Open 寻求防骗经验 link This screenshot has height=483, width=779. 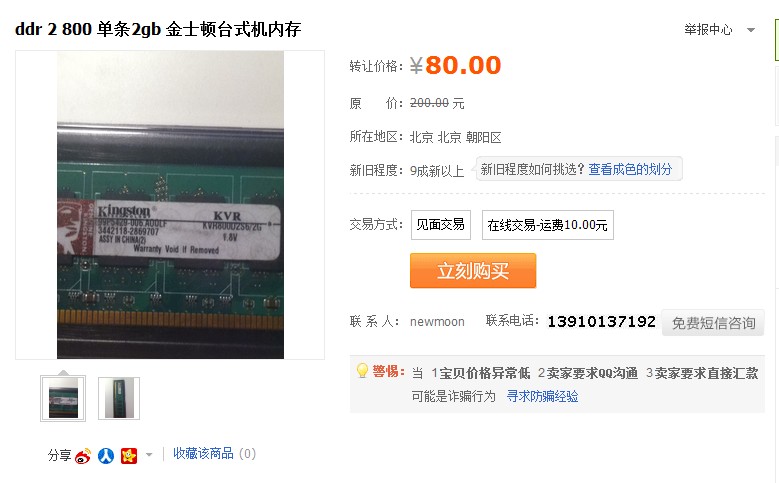click(542, 396)
